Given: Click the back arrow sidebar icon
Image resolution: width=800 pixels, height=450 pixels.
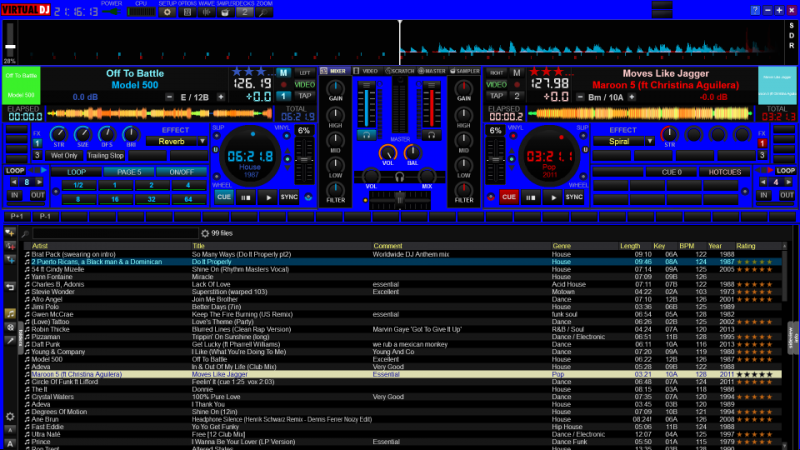Looking at the screenshot, I should pos(10,287).
